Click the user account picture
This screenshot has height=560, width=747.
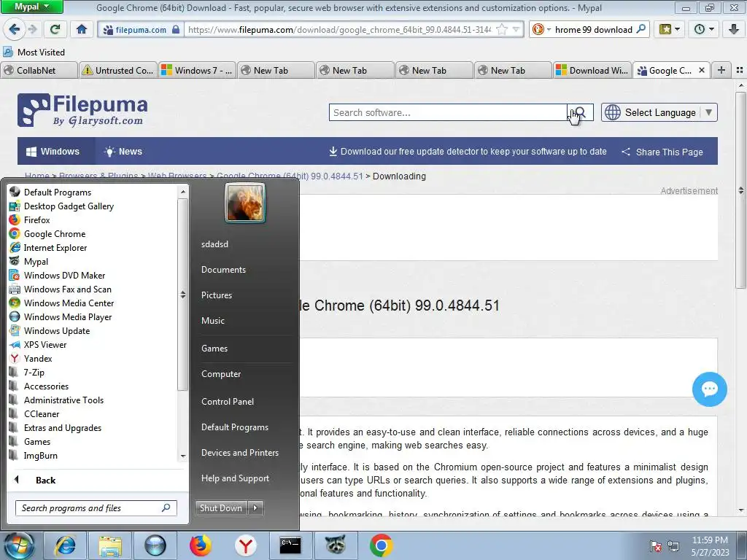point(245,203)
